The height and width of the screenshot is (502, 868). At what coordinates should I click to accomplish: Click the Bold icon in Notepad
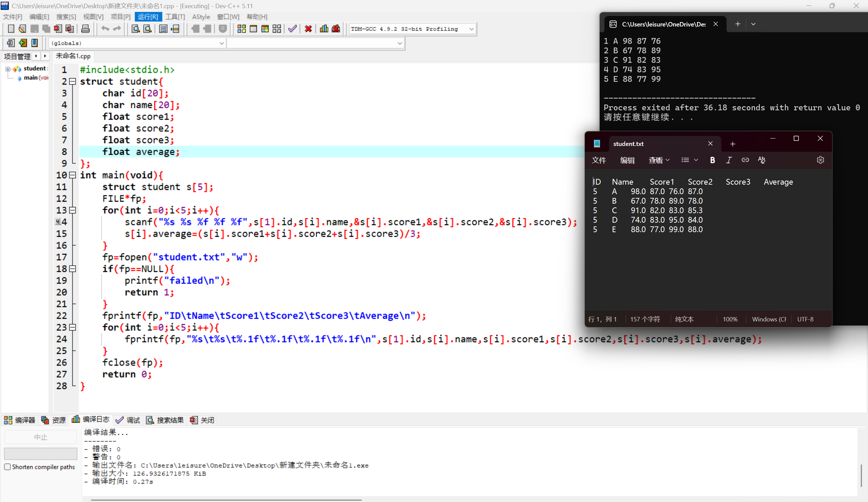(x=712, y=160)
